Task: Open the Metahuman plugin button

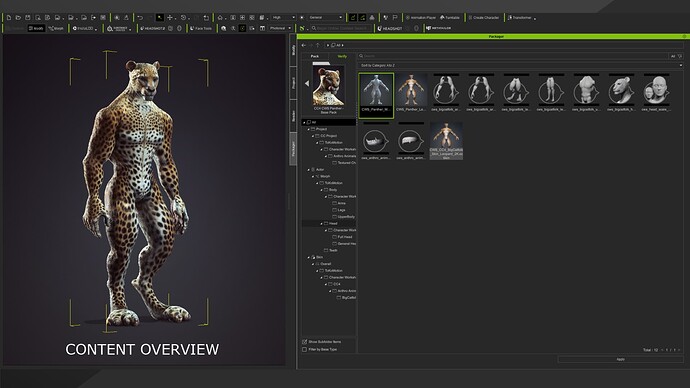Action: pyautogui.click(x=438, y=28)
